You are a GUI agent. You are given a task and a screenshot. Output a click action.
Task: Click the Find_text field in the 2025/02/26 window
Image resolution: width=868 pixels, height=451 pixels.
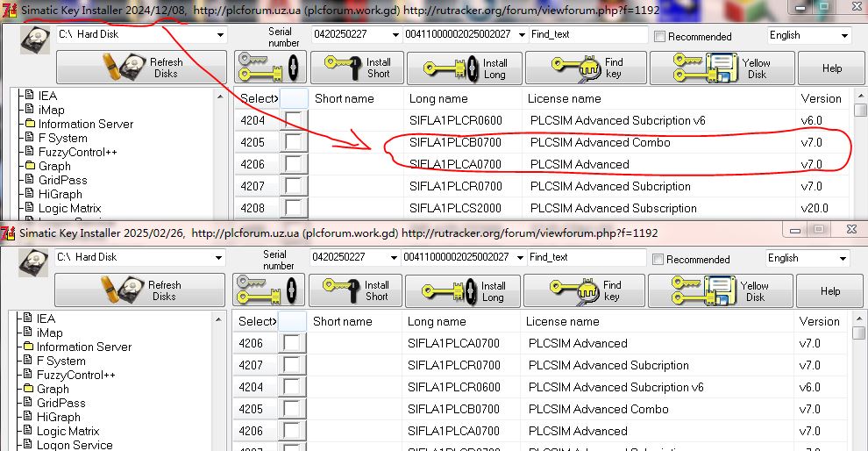(x=587, y=257)
